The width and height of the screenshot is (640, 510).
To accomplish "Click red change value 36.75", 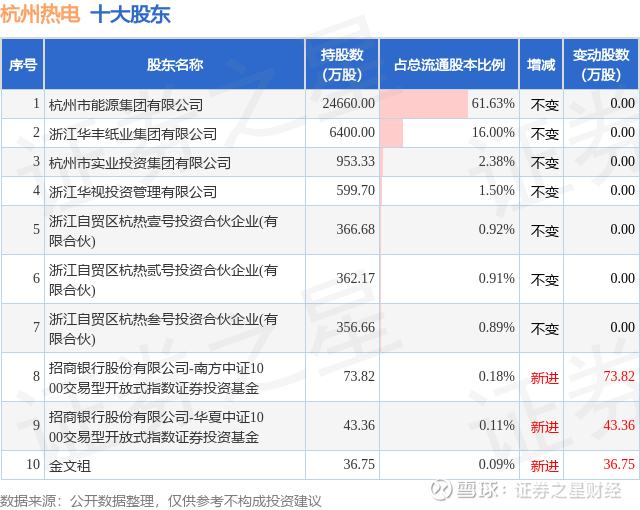I will point(619,464).
